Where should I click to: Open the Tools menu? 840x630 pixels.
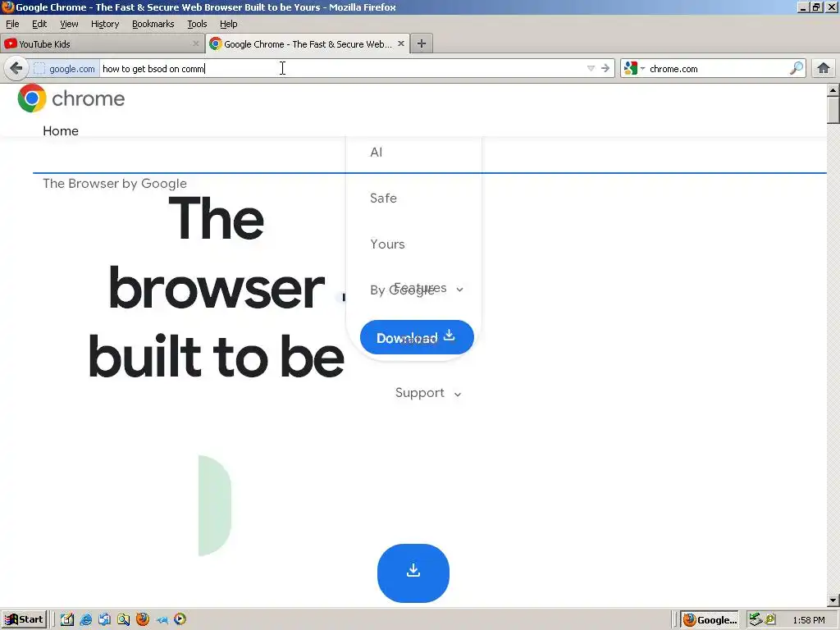coord(197,24)
